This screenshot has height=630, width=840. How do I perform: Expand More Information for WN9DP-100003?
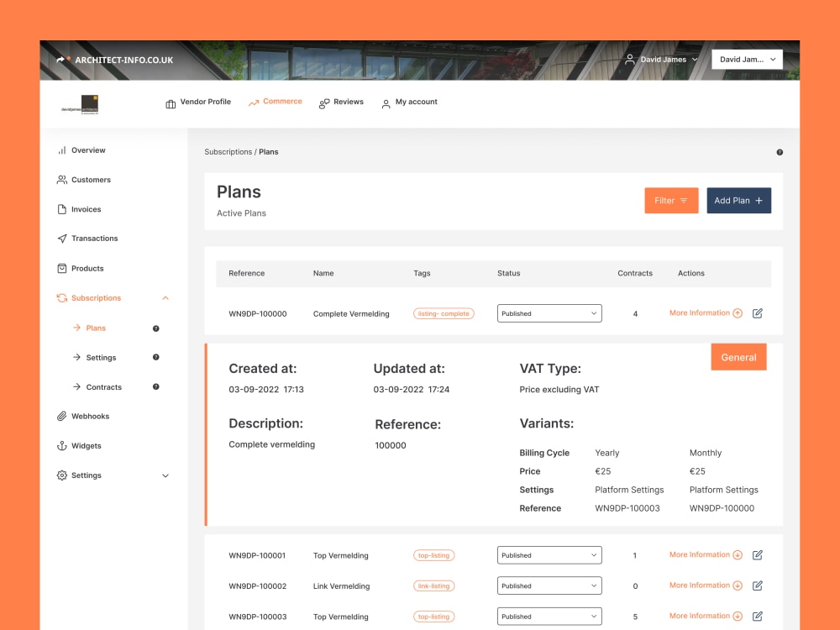coord(706,616)
